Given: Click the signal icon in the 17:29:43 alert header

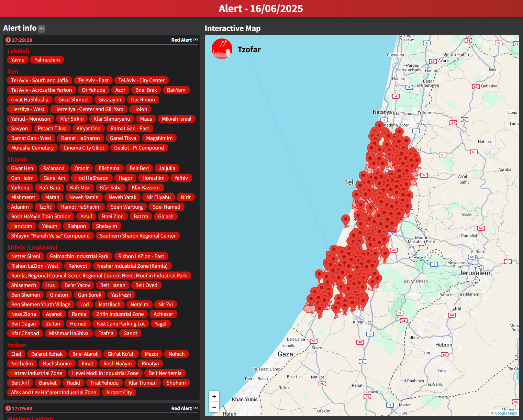Looking at the screenshot, I should coord(195,408).
